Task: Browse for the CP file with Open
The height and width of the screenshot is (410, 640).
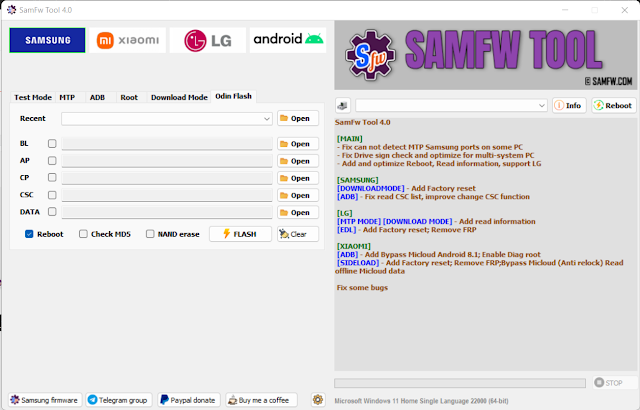Action: click(x=298, y=178)
